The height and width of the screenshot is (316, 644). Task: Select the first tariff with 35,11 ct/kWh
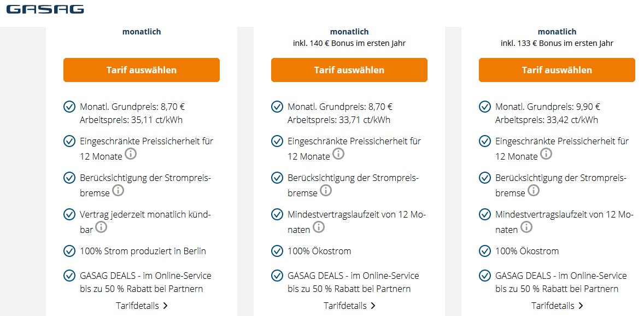pos(142,70)
